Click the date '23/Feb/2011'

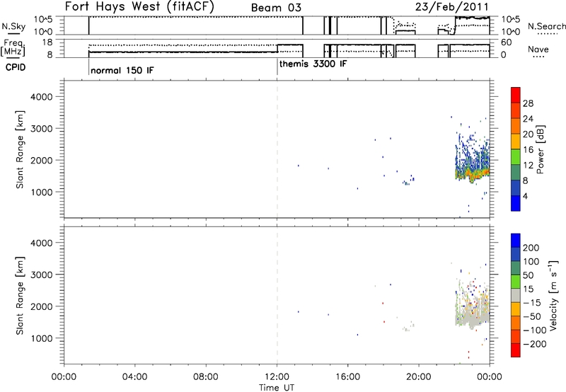pos(452,7)
